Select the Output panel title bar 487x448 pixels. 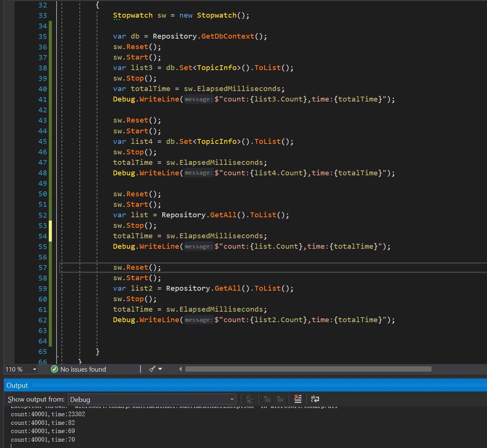click(17, 385)
